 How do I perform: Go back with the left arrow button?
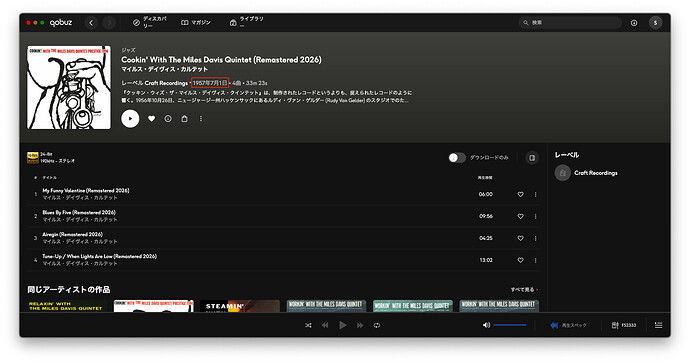91,23
